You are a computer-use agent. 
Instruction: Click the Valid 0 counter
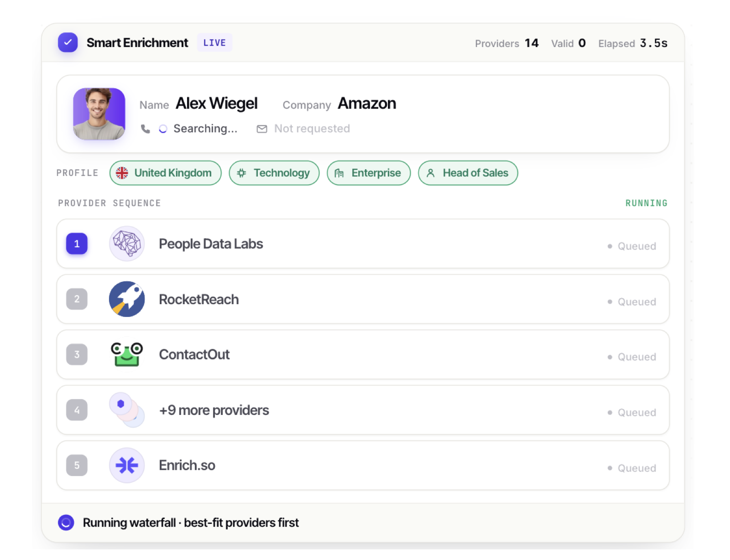[568, 43]
